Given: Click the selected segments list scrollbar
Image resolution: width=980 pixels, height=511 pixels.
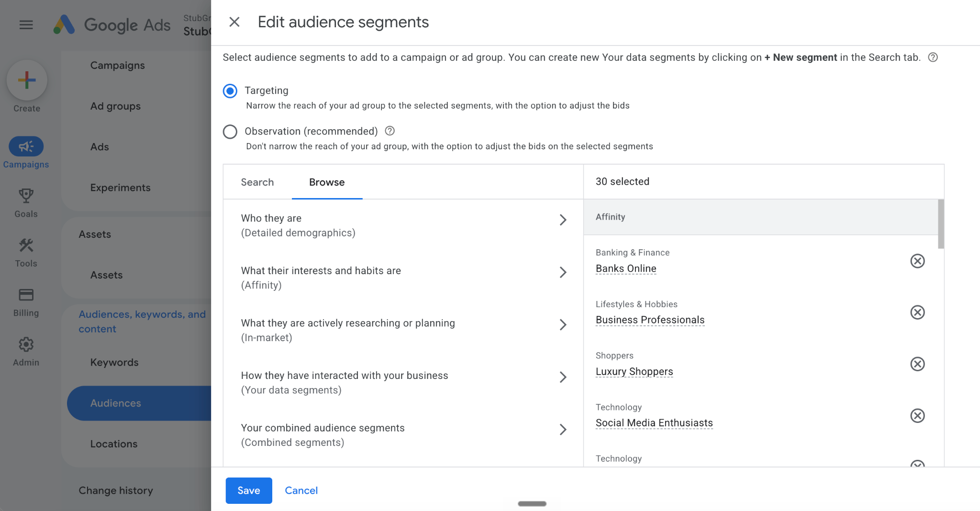Looking at the screenshot, I should [x=941, y=224].
